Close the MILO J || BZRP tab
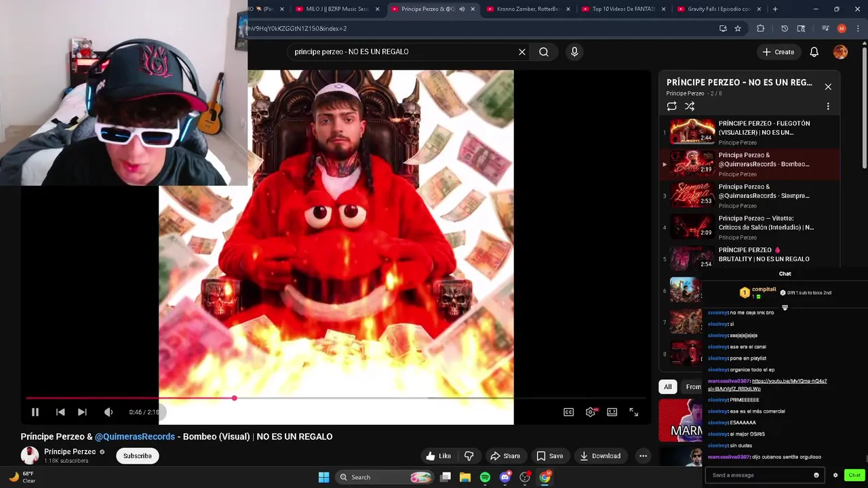 [x=377, y=9]
